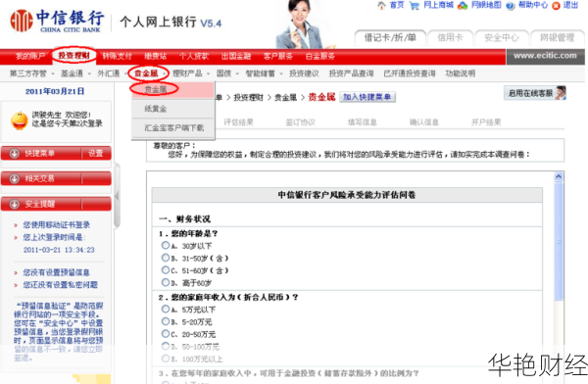Collapse the sidebar using the splitter arrow
588x384 pixels.
(x=117, y=196)
